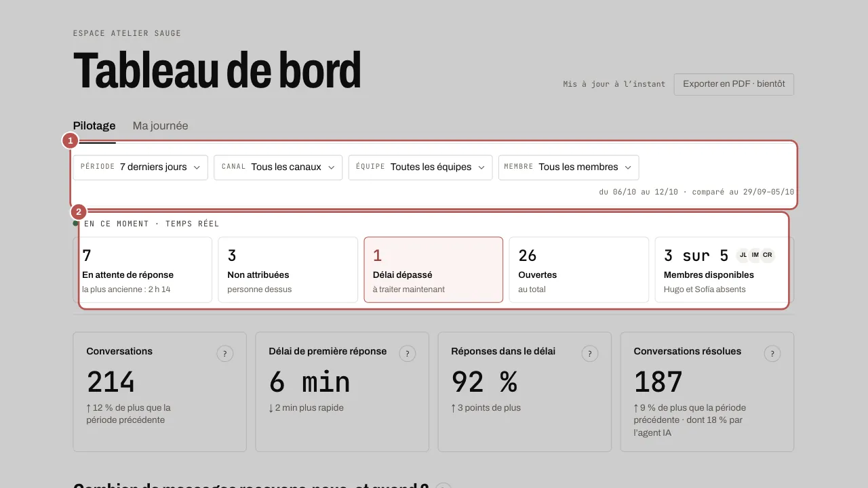Click the IM member avatar
The height and width of the screenshot is (488, 868).
click(755, 256)
